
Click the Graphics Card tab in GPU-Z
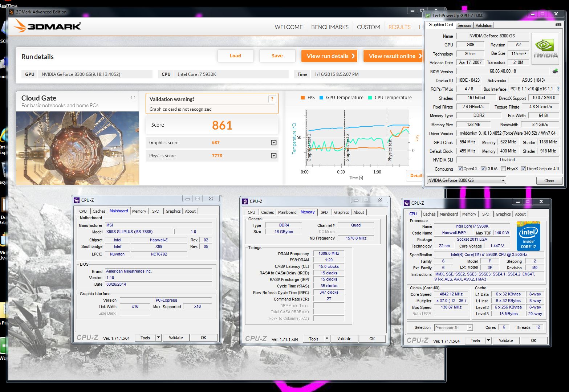click(440, 25)
